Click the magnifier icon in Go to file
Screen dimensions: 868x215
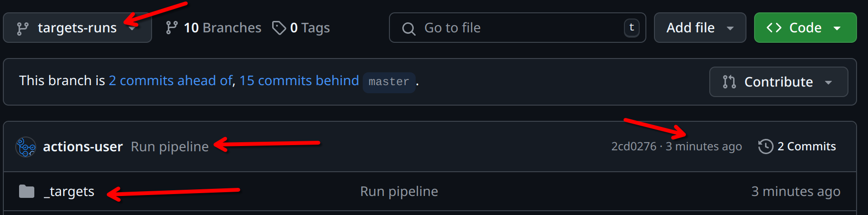pos(408,29)
